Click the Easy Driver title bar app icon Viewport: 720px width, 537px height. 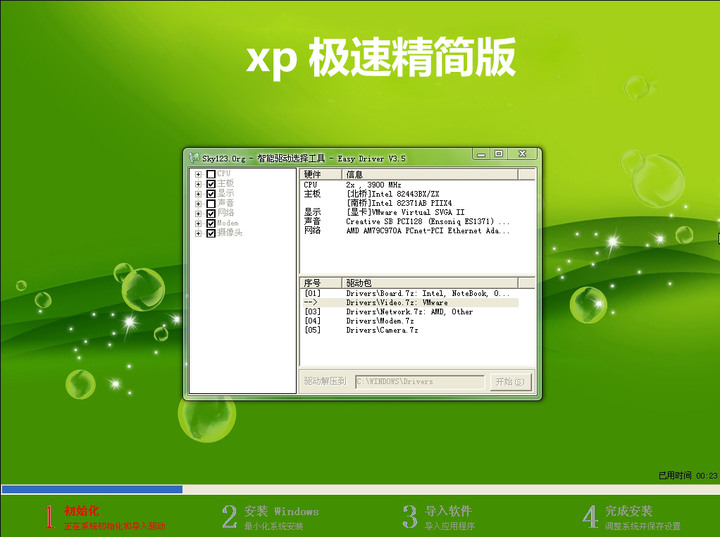tap(194, 158)
